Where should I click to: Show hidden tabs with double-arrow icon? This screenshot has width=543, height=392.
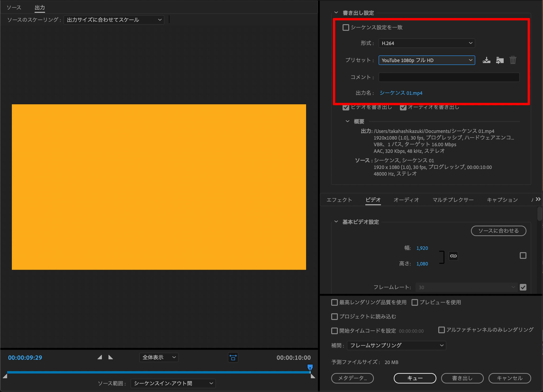click(538, 199)
